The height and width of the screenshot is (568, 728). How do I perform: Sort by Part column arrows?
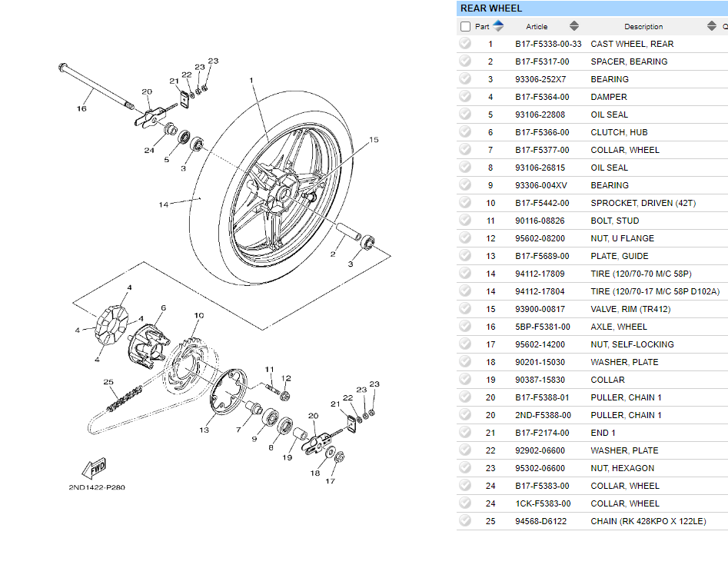498,26
